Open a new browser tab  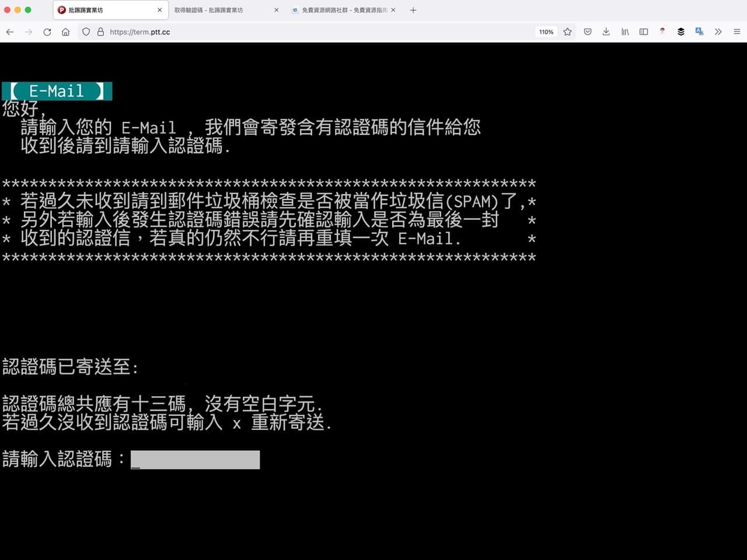click(413, 10)
